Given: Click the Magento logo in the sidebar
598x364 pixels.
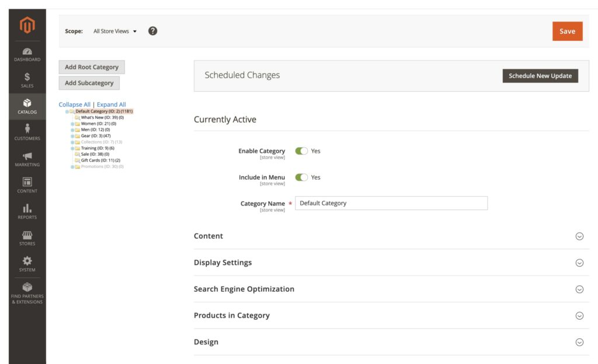Looking at the screenshot, I should pos(27,25).
